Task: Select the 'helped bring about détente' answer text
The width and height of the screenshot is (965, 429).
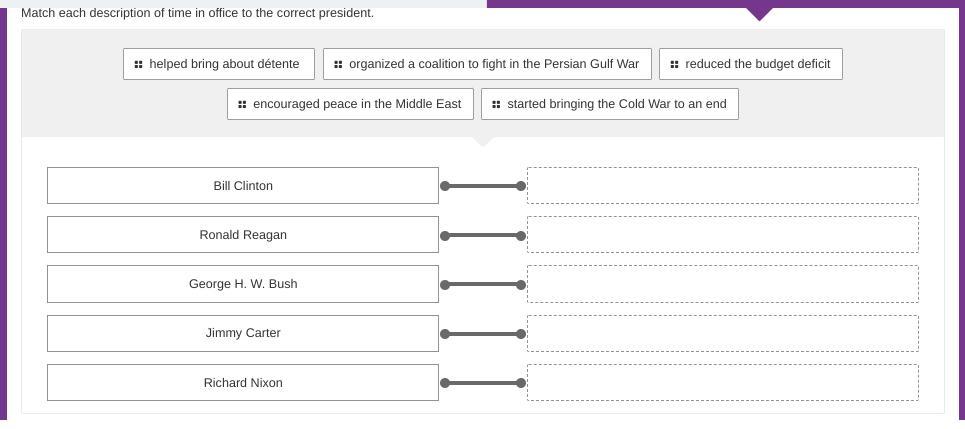Action: [224, 64]
